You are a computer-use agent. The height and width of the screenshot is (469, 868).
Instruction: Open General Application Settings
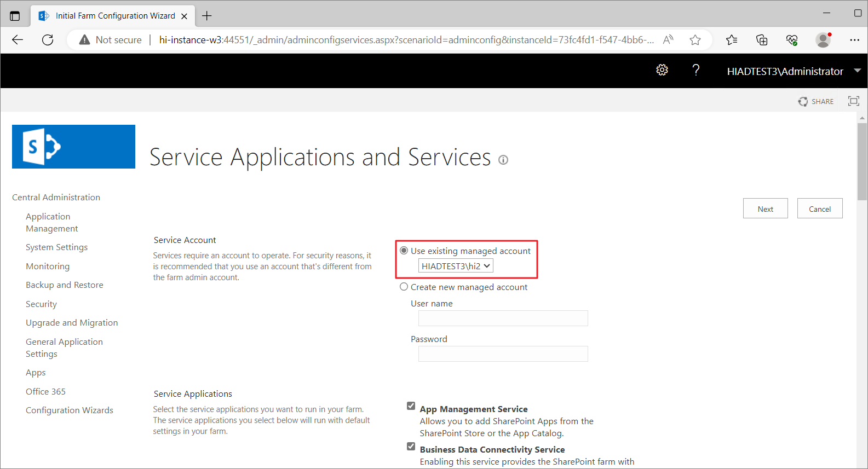(64, 348)
